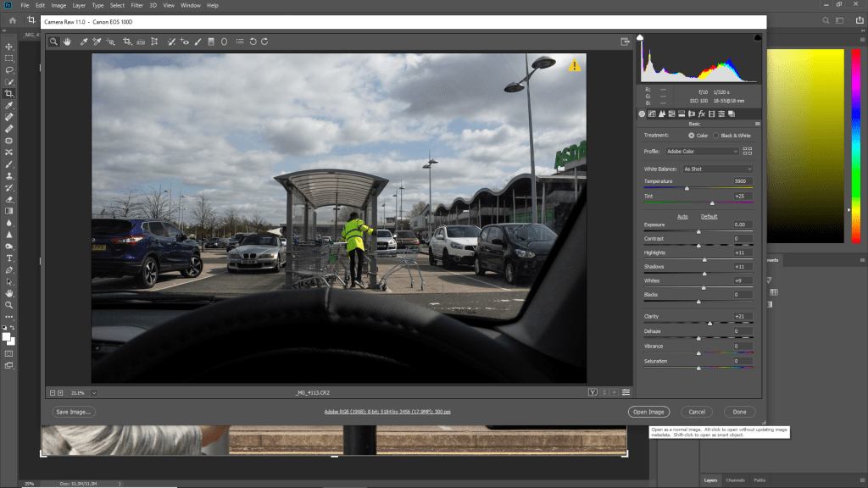Select the Graduated Filter tool
Viewport: 868px width, 488px height.
click(211, 41)
